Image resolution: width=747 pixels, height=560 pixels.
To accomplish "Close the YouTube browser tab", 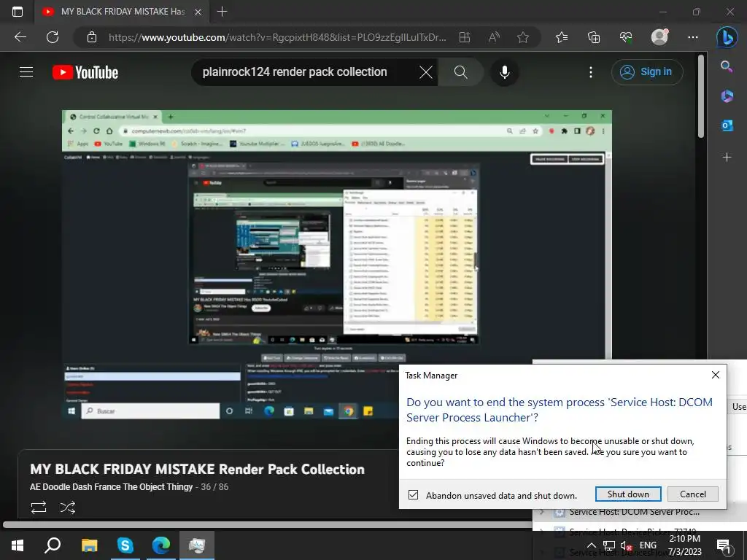I will point(198,12).
